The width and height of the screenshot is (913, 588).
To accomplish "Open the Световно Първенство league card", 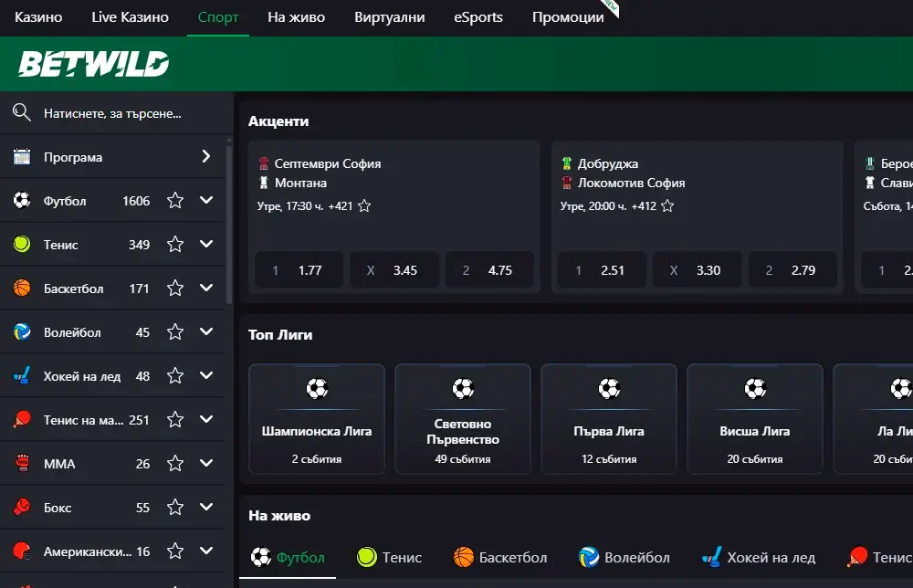I will pyautogui.click(x=463, y=418).
